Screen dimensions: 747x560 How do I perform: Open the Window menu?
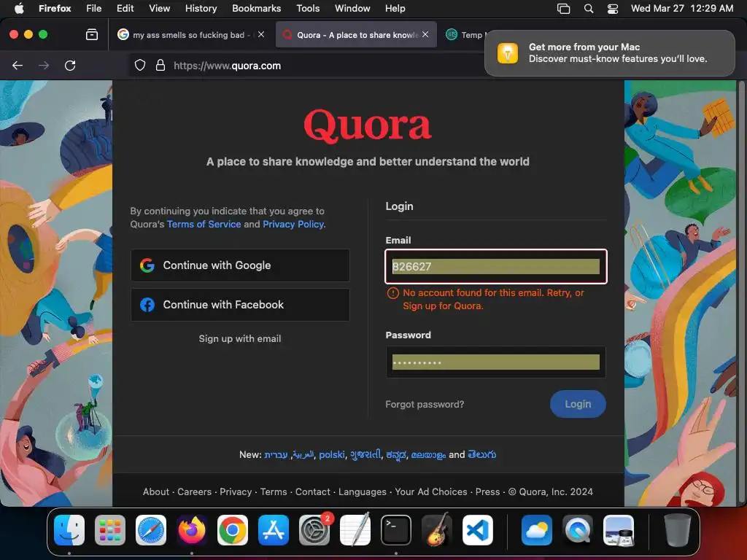coord(352,8)
